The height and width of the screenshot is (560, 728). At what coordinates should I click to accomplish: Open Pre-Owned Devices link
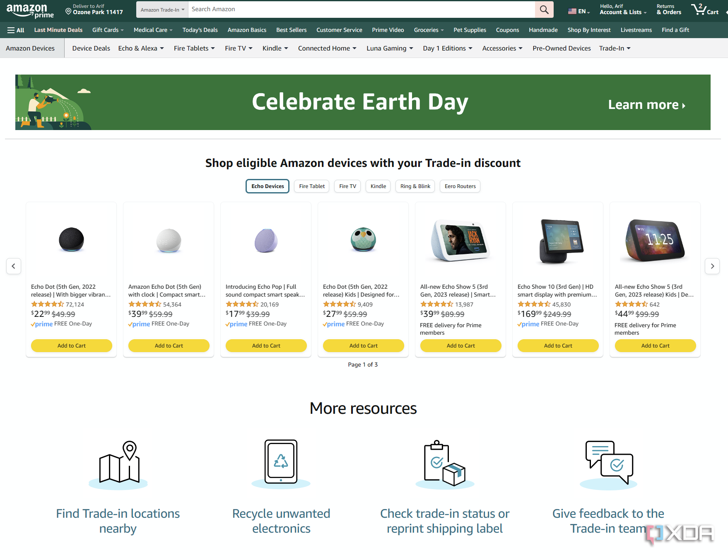(562, 48)
